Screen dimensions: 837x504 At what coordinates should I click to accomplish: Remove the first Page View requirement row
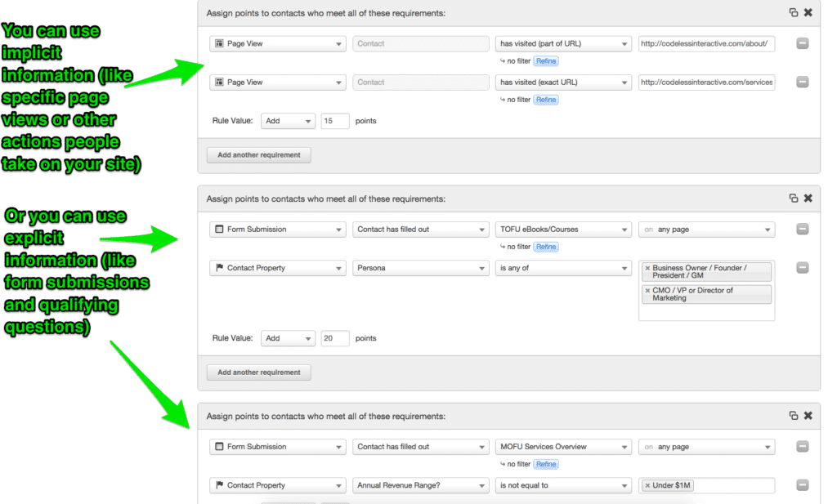pyautogui.click(x=802, y=43)
